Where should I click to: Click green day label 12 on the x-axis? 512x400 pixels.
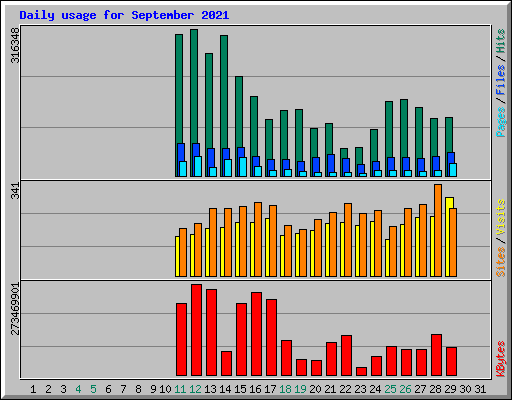point(195,389)
